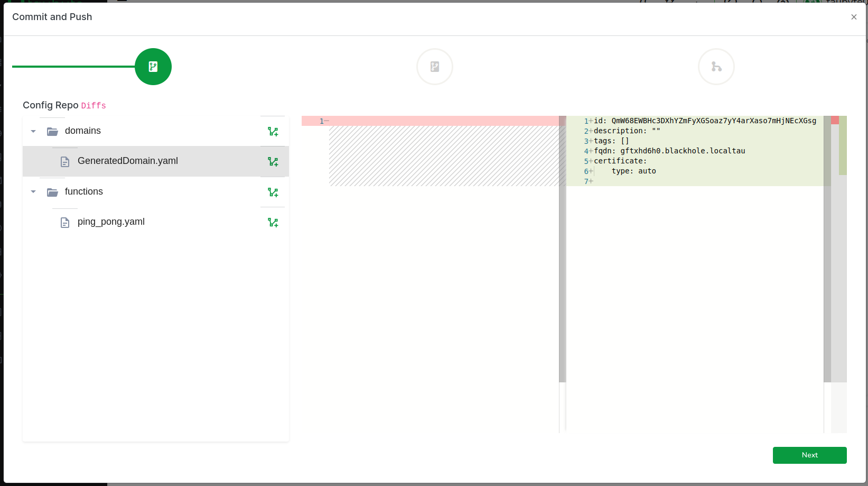The height and width of the screenshot is (486, 868).
Task: Click the right diff pane vertical scrollbar
Action: pyautogui.click(x=827, y=249)
